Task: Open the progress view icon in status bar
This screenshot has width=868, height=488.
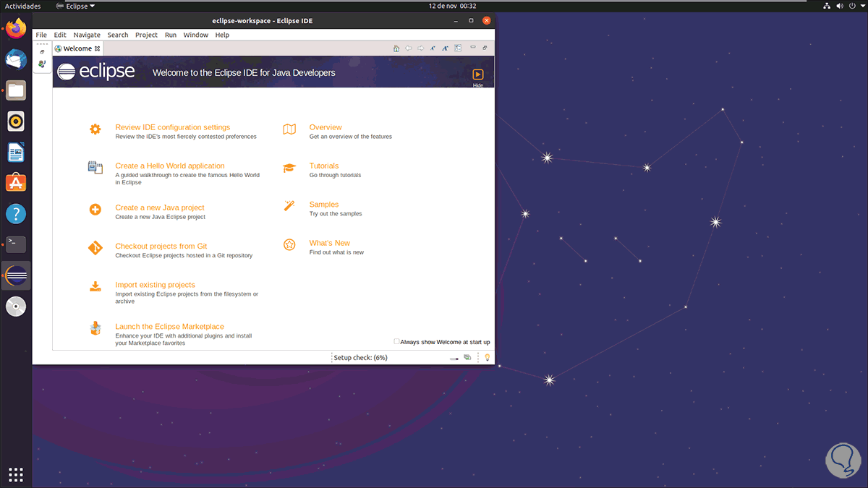Action: click(x=467, y=357)
